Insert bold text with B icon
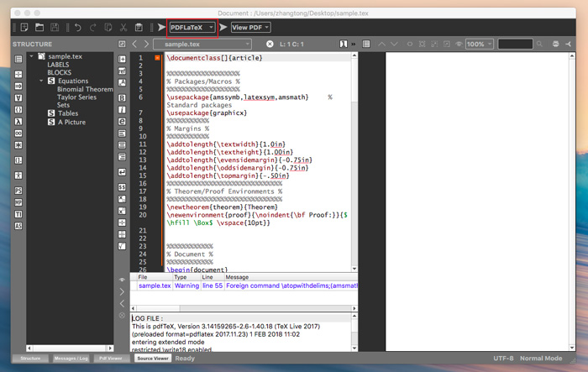The width and height of the screenshot is (588, 372). click(122, 98)
